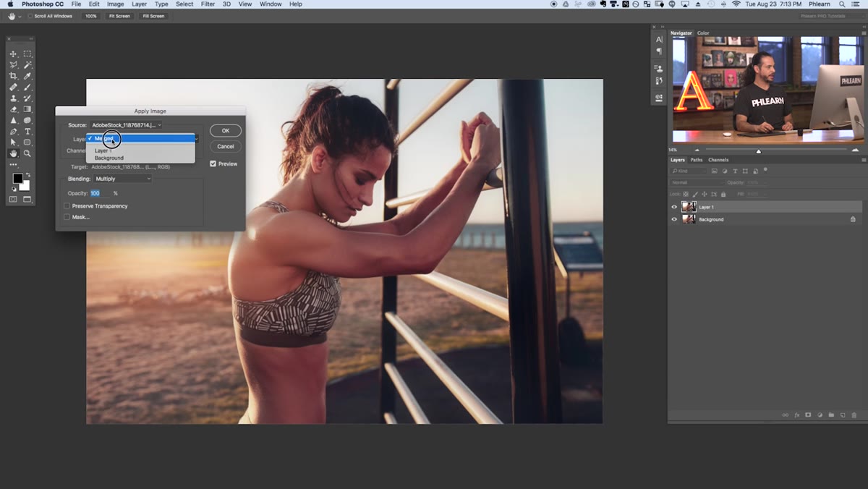Pick the Clone Stamp tool

coord(13,98)
